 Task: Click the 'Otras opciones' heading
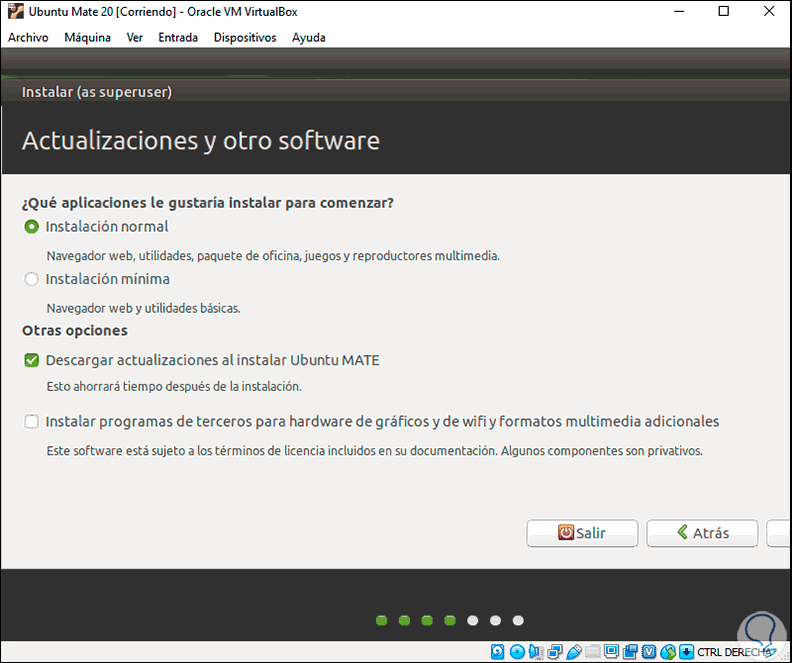click(75, 330)
